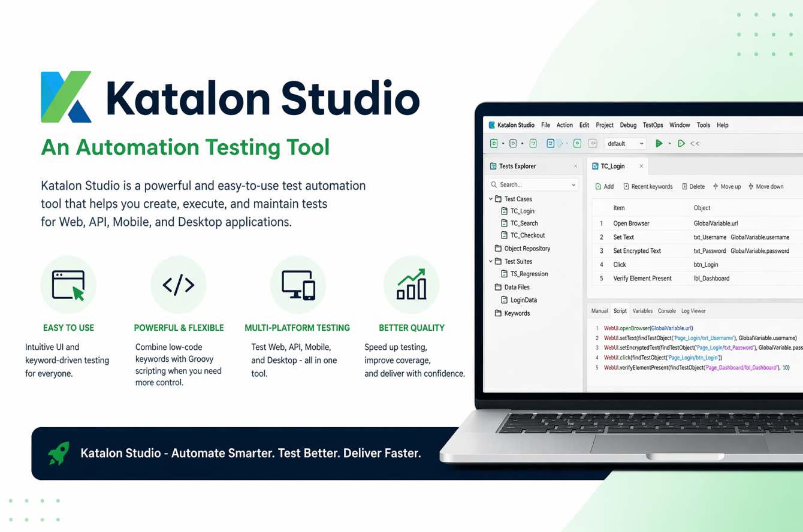Click script line WebUI.openBrowser
This screenshot has width=803, height=532.
coord(648,328)
